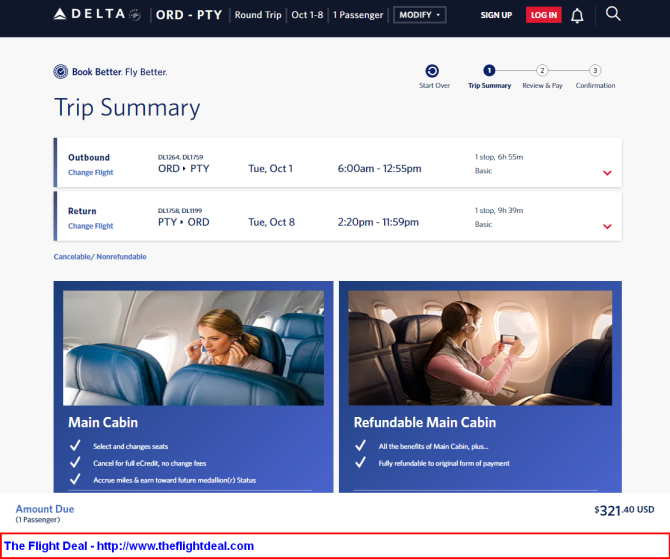670x559 pixels.
Task: Open the notifications bell
Action: pyautogui.click(x=577, y=15)
